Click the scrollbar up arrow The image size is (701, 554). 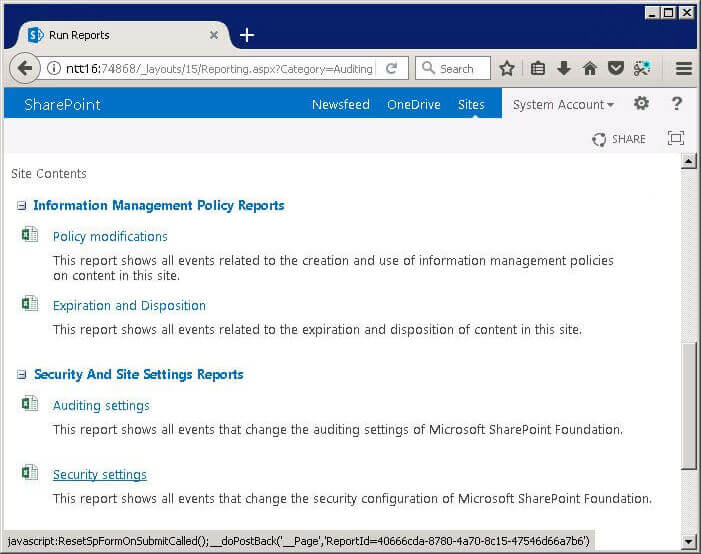click(x=688, y=161)
